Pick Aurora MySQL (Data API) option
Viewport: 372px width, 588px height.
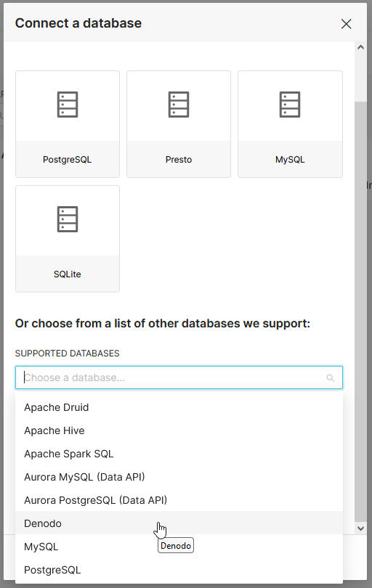point(179,477)
